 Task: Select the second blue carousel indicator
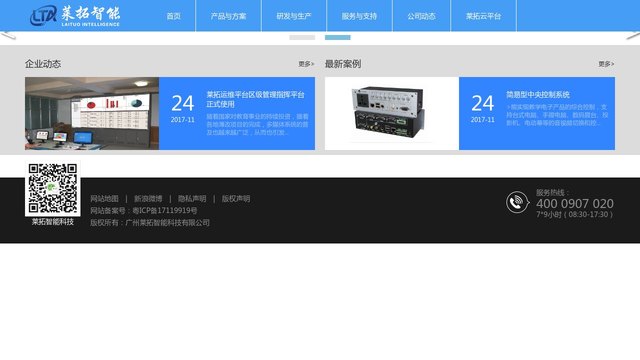(x=338, y=38)
